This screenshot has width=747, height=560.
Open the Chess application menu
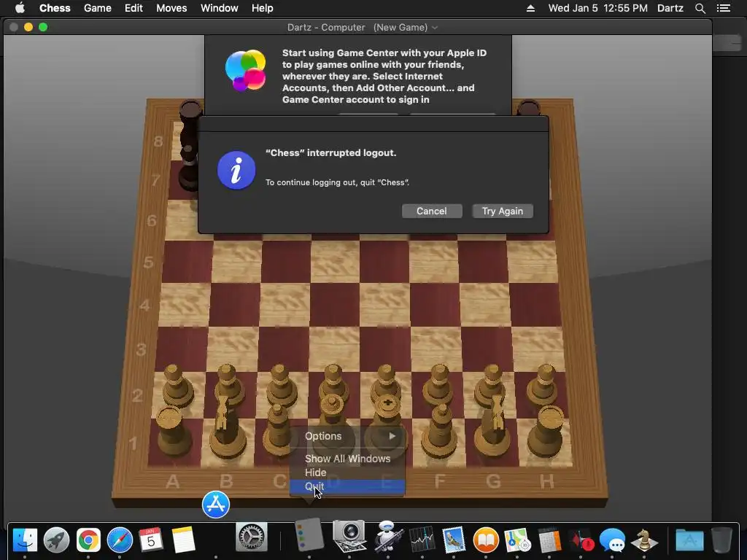pos(55,8)
